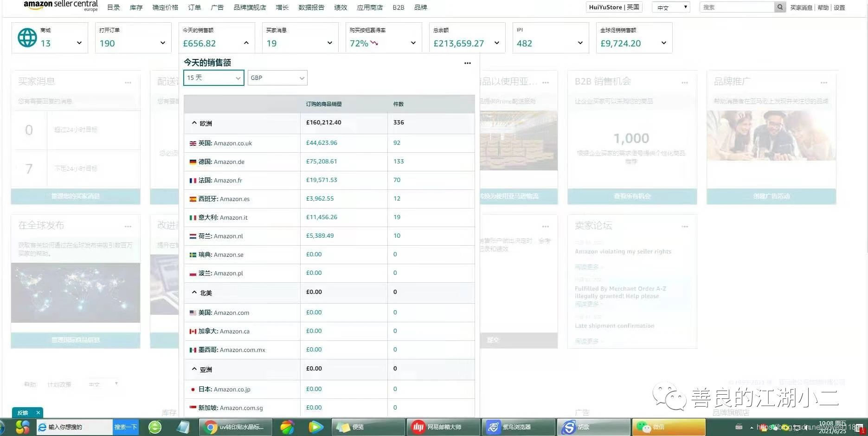Open the 库存 inventory menu
Viewport: 868px width, 436px height.
[136, 7]
